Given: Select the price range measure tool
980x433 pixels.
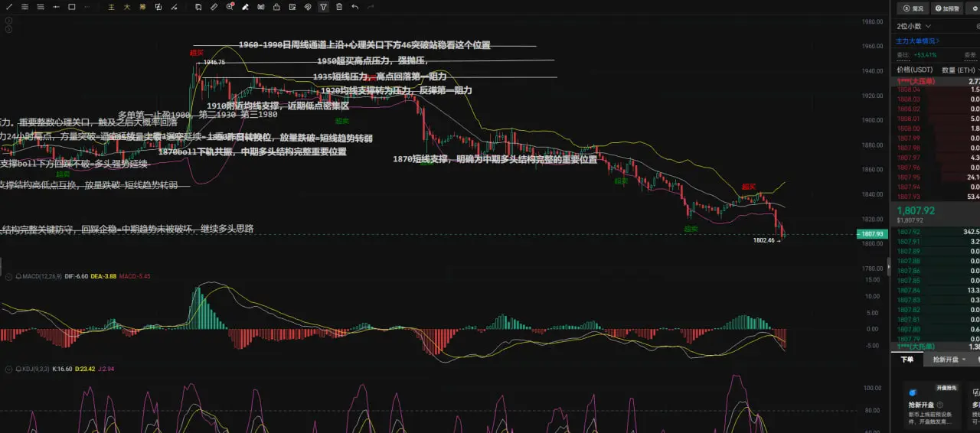Looking at the screenshot, I should 57,7.
